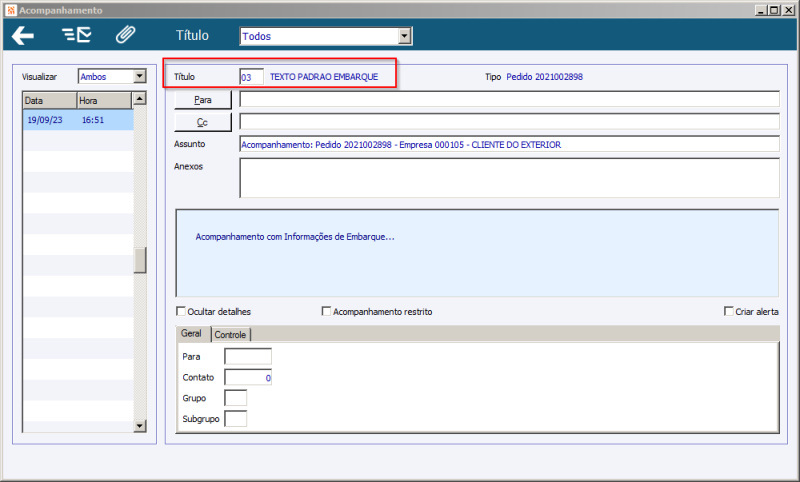Click the list scrollbar thumb
This screenshot has width=800, height=482.
140,260
